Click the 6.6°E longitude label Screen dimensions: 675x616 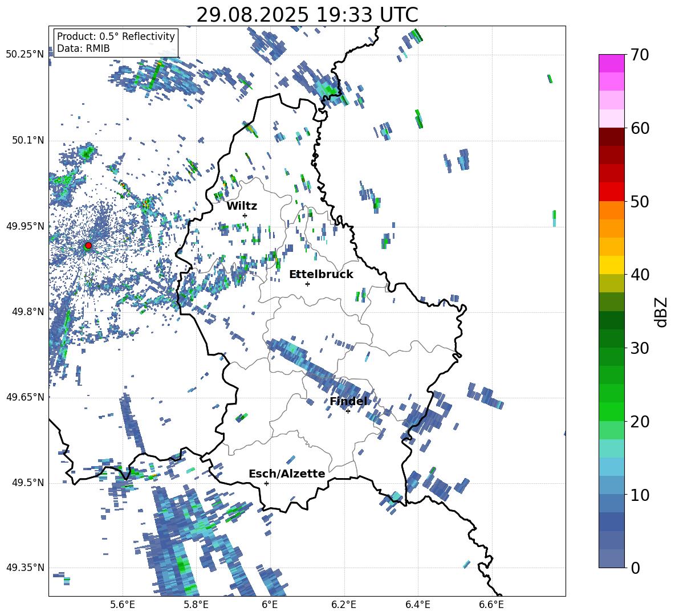pos(491,605)
